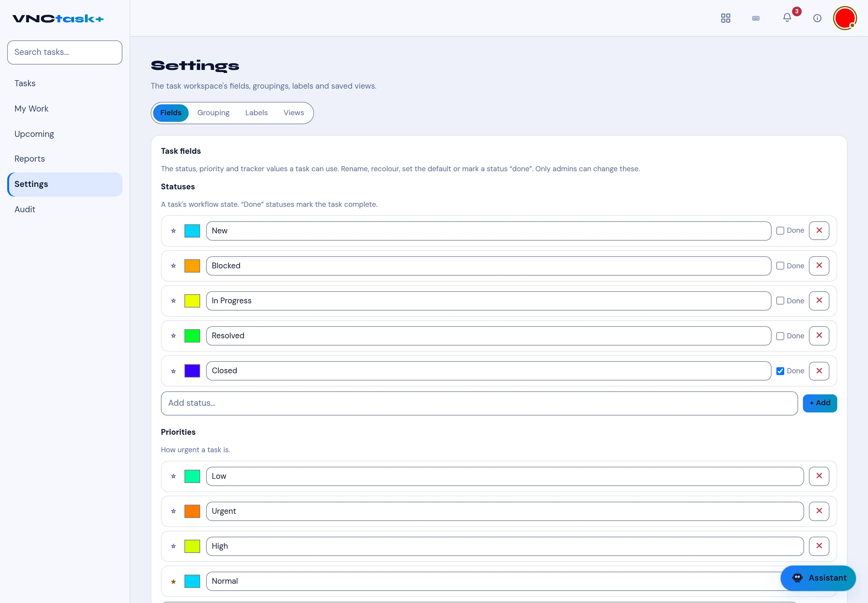Delete the Closed status
This screenshot has width=868, height=603.
819,371
